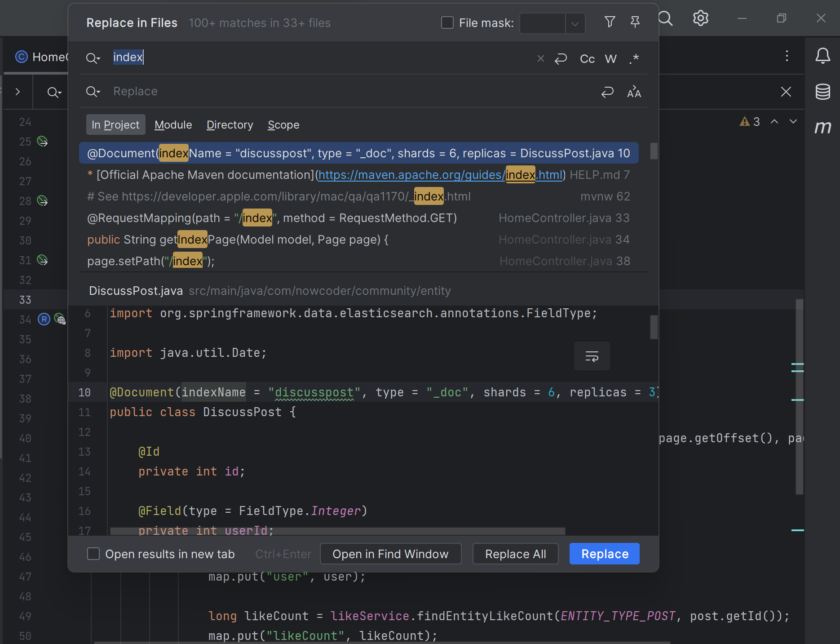The height and width of the screenshot is (644, 840).
Task: Select the HELP.md 7 result row
Action: pyautogui.click(x=358, y=175)
